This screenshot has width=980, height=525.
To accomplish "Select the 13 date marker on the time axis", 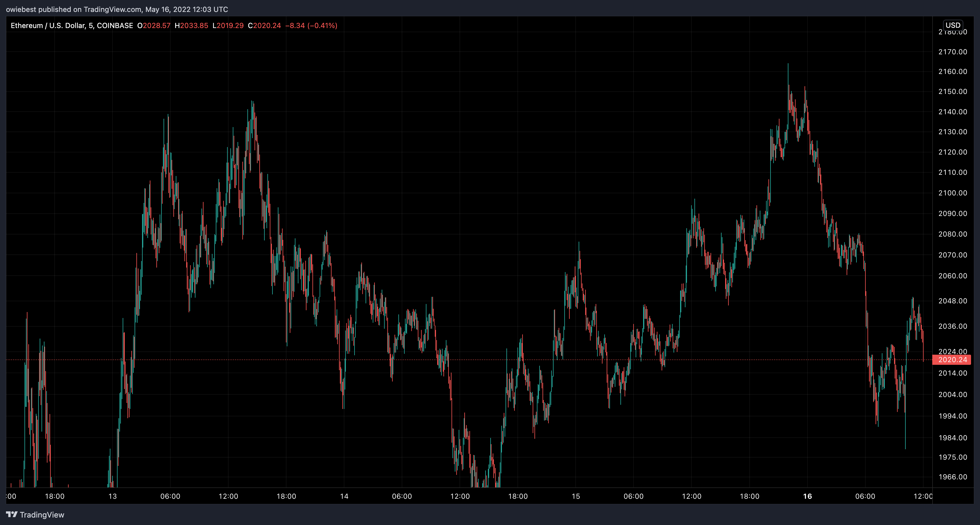I will pos(112,496).
